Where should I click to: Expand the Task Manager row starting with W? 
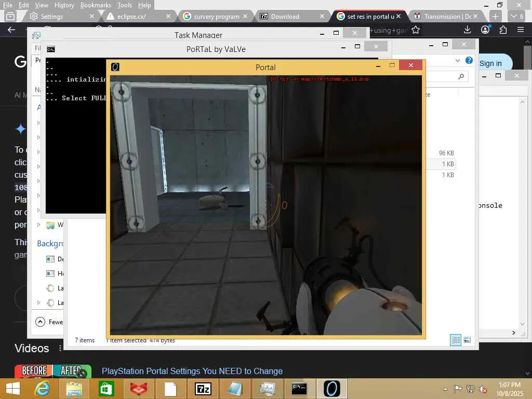(x=38, y=224)
